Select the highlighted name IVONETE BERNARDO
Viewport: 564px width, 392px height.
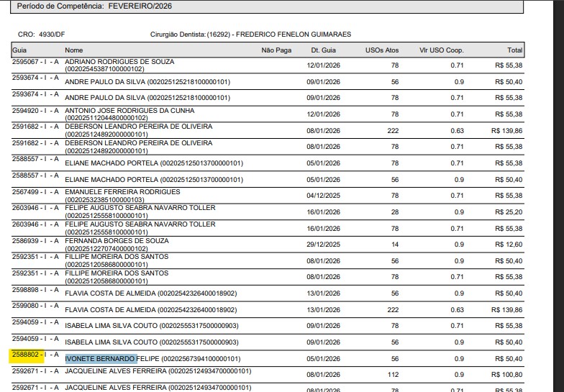101,358
